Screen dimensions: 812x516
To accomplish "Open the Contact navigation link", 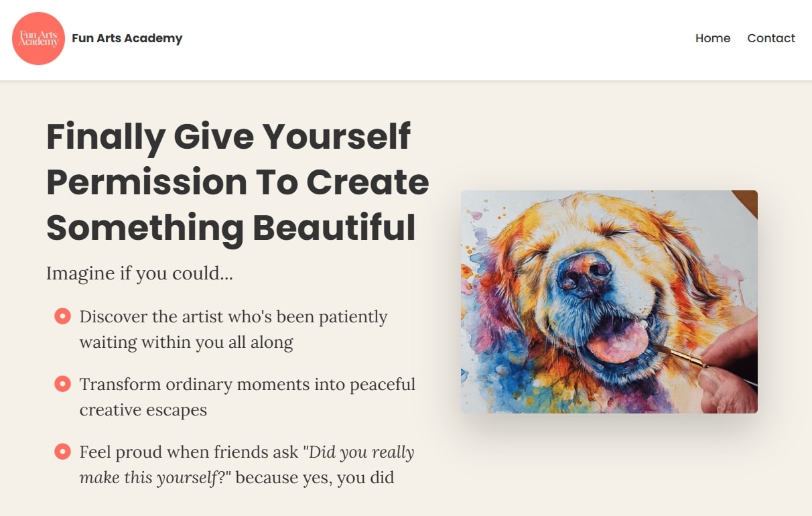I will coord(771,38).
